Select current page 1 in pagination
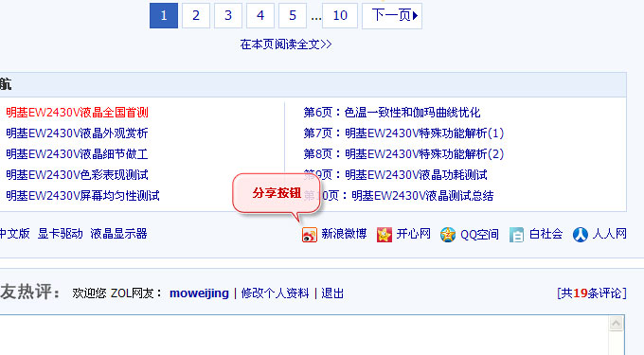The image size is (644, 355). tap(164, 15)
